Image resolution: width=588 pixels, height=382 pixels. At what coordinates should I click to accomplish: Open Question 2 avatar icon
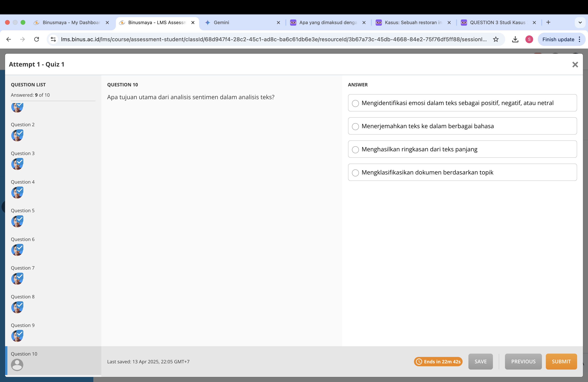point(17,135)
